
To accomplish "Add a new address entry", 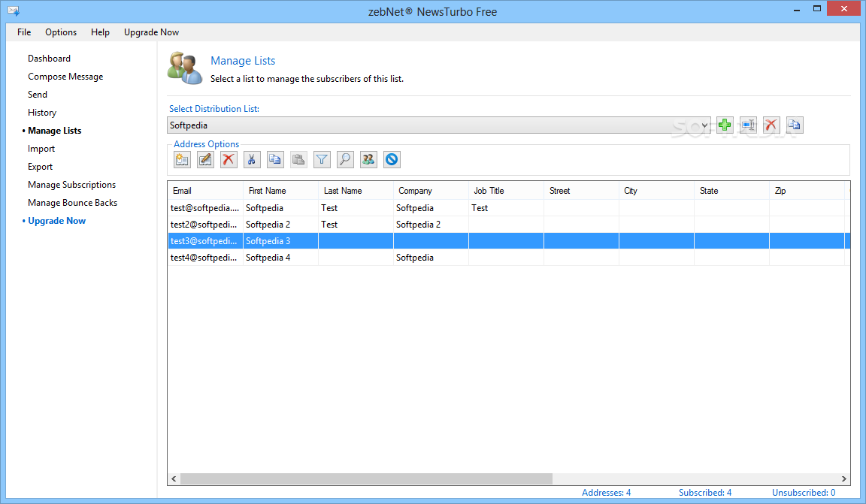I will pyautogui.click(x=182, y=159).
